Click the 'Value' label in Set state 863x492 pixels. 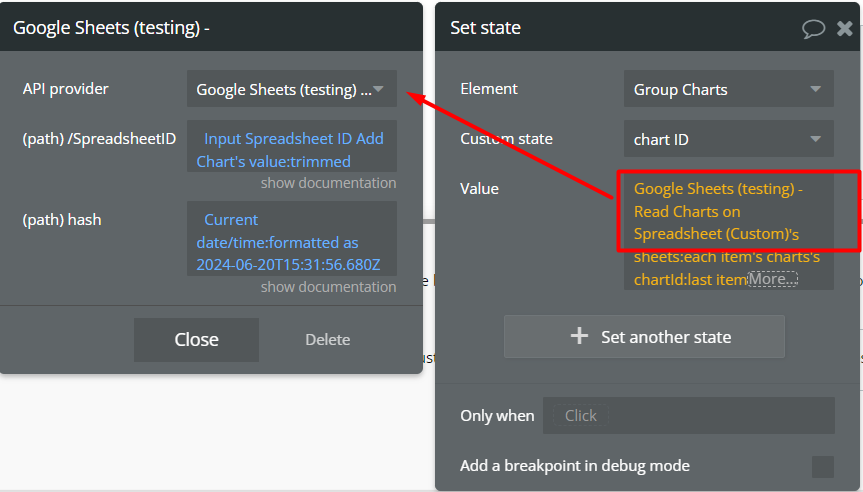(479, 189)
